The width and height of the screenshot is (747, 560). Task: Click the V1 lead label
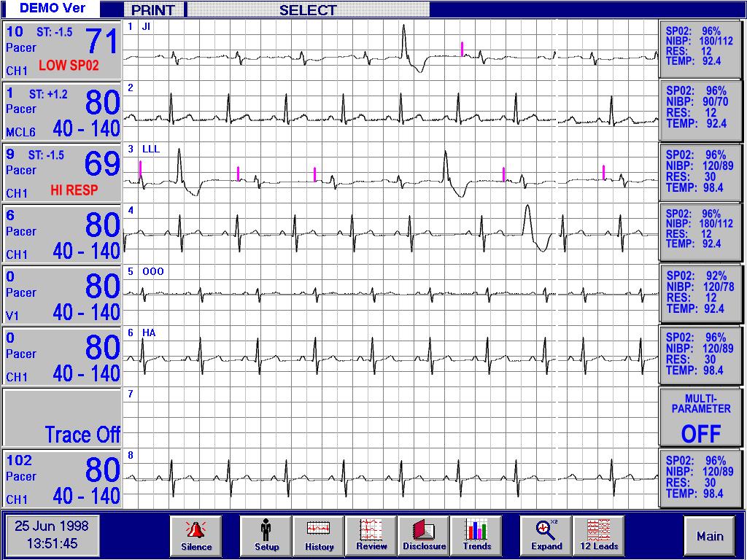pyautogui.click(x=12, y=316)
